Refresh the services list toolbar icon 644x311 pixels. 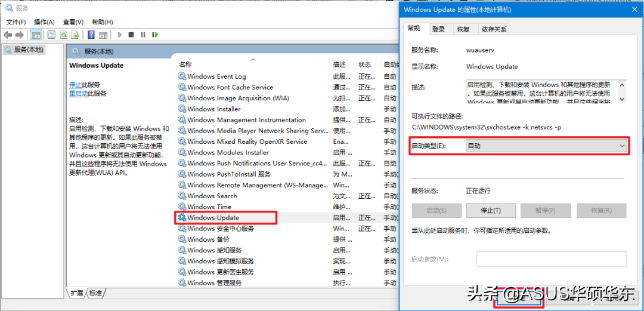[64, 35]
